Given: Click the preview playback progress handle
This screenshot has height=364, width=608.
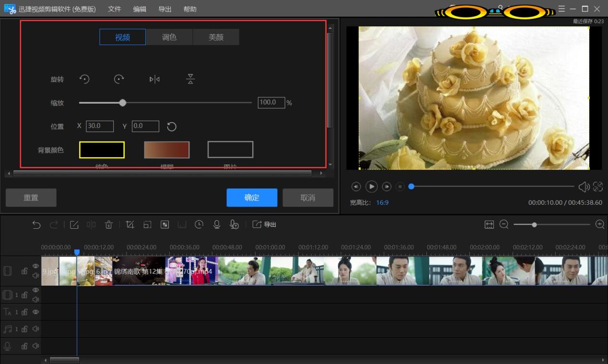Looking at the screenshot, I should (x=411, y=187).
